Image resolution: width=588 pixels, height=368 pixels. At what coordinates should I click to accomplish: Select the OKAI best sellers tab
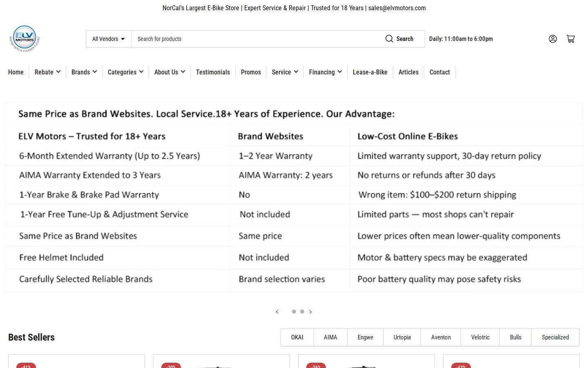click(297, 337)
